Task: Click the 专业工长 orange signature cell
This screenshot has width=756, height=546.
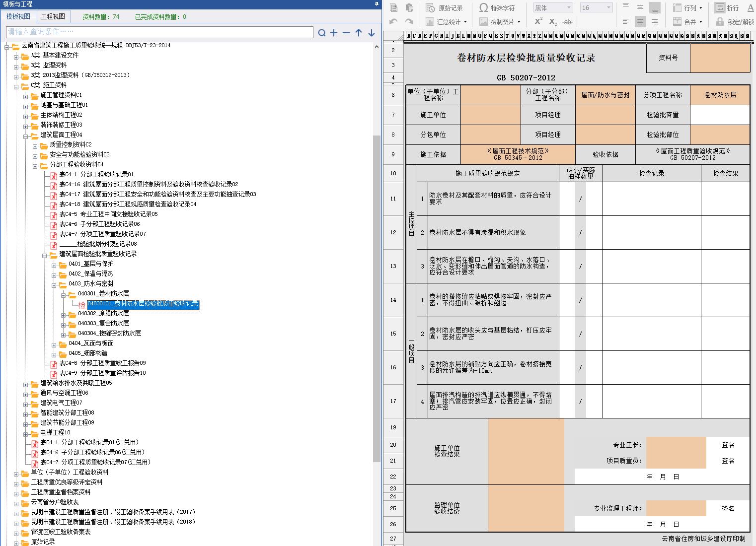Action: click(676, 445)
